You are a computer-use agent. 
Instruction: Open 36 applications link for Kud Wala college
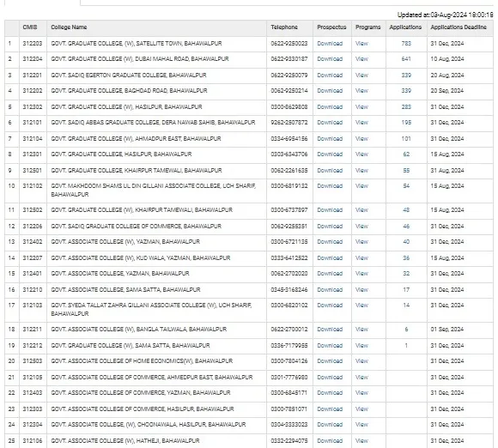[x=406, y=258]
